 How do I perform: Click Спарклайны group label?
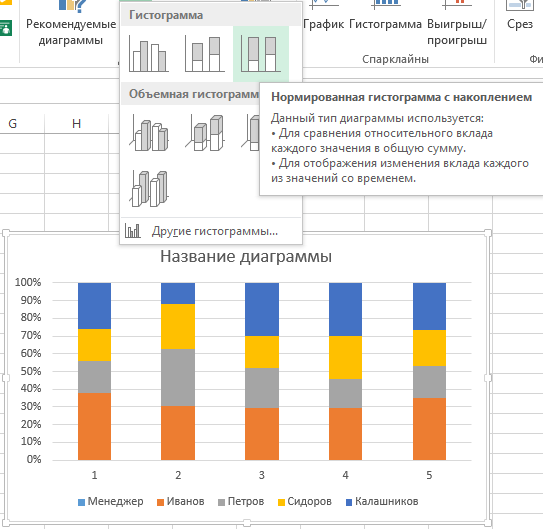395,59
